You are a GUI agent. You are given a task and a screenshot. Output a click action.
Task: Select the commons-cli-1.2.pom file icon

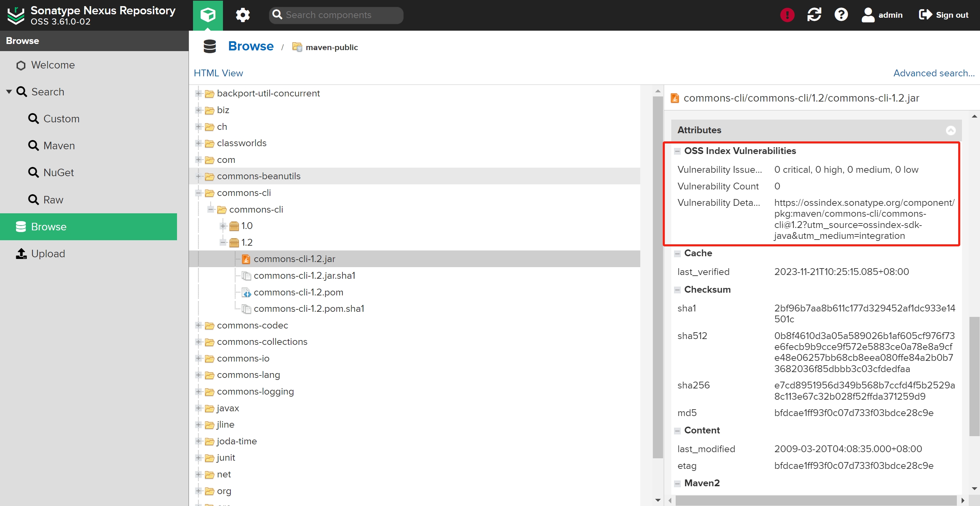(x=246, y=292)
